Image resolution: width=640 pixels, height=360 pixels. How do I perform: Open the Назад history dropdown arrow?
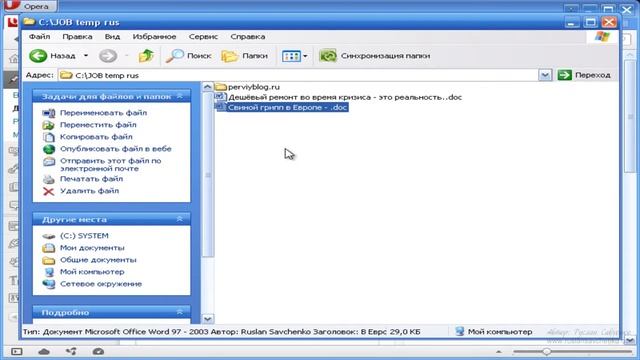pyautogui.click(x=86, y=56)
